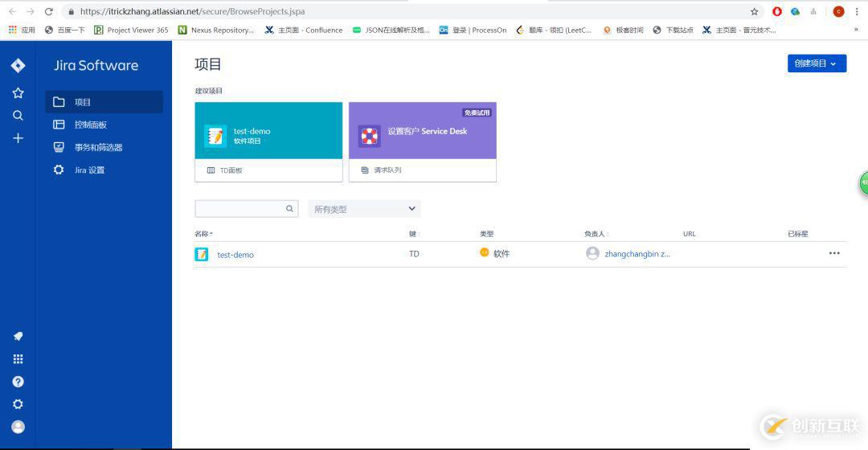
Task: Click the project search input field
Action: coord(247,209)
